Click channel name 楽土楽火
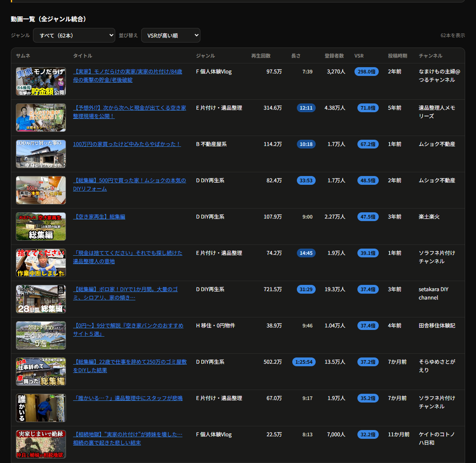 pos(429,217)
